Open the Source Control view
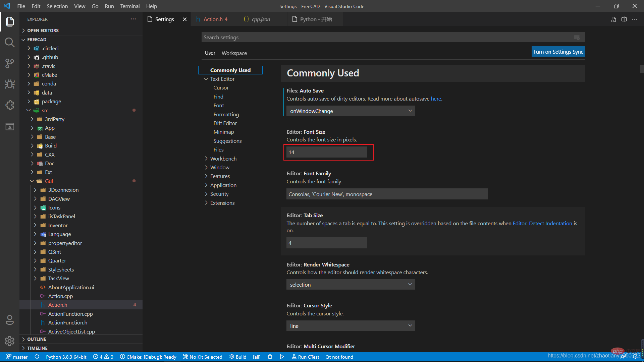644x362 pixels. coord(10,63)
